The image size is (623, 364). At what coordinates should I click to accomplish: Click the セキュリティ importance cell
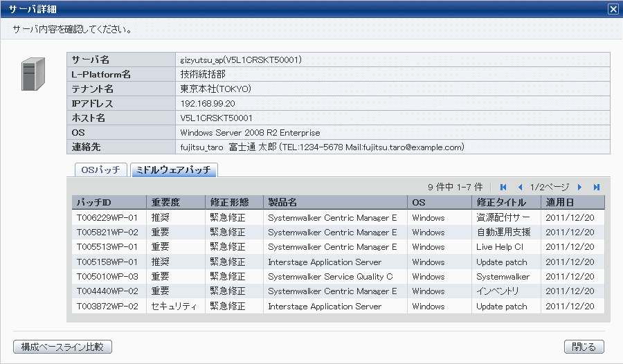(174, 307)
